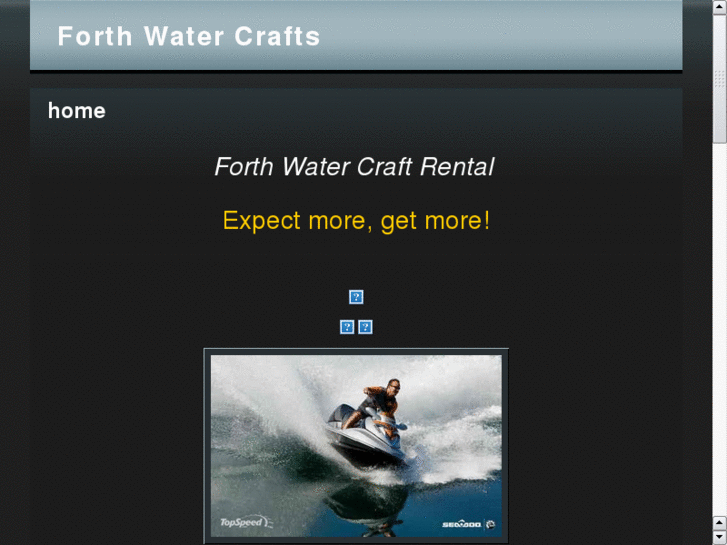This screenshot has height=545, width=727.
Task: Click the left broken image icon in the pair
Action: tap(347, 327)
